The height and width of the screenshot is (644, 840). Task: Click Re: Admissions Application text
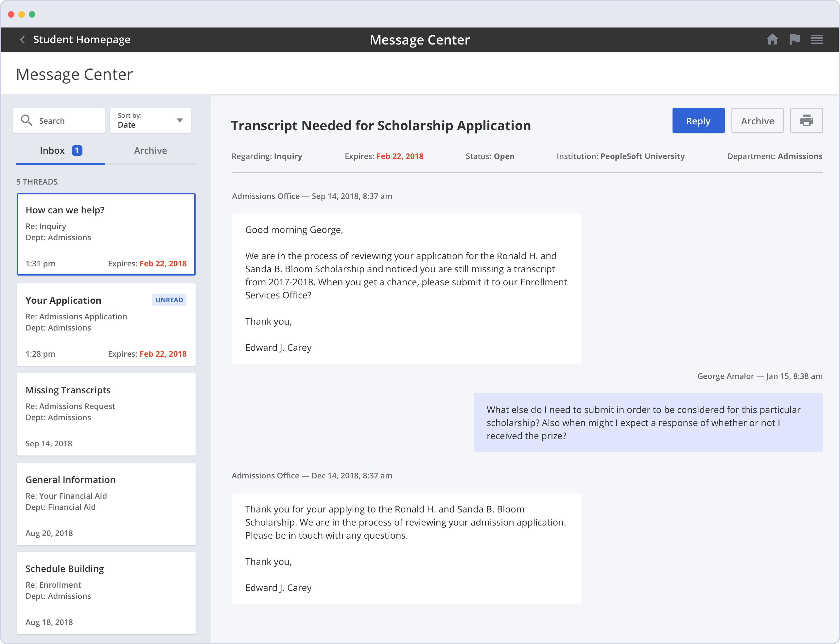76,317
